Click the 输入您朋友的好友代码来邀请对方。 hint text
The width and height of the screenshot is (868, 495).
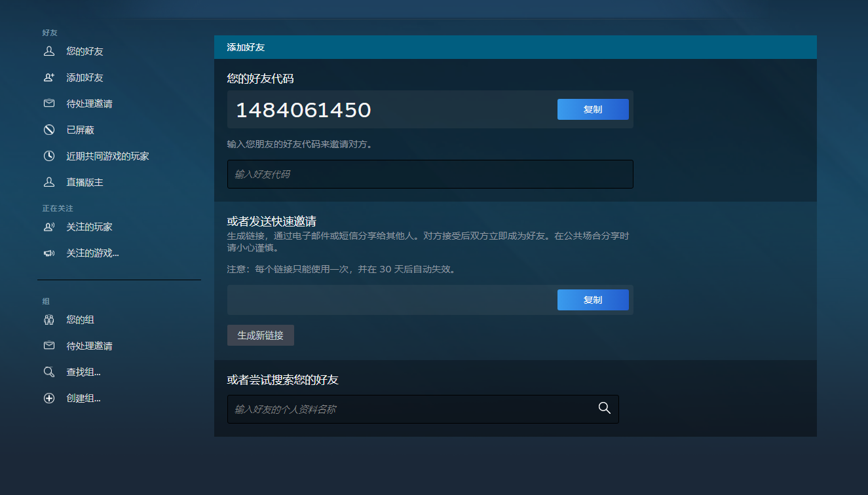[x=302, y=144]
